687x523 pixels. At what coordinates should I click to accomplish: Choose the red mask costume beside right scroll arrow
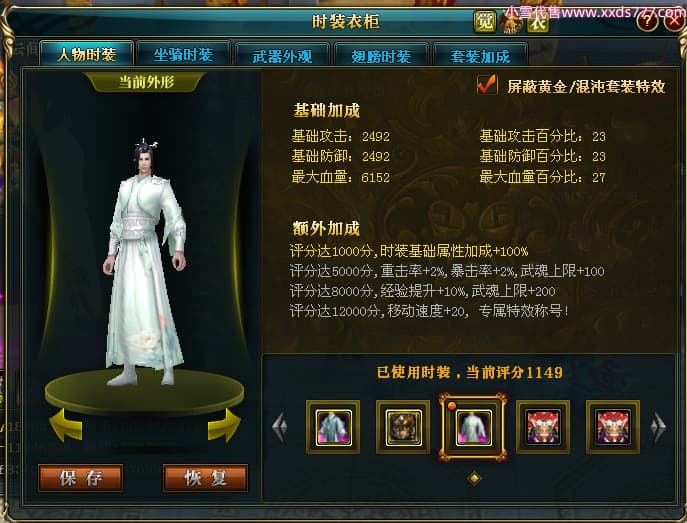tap(613, 427)
